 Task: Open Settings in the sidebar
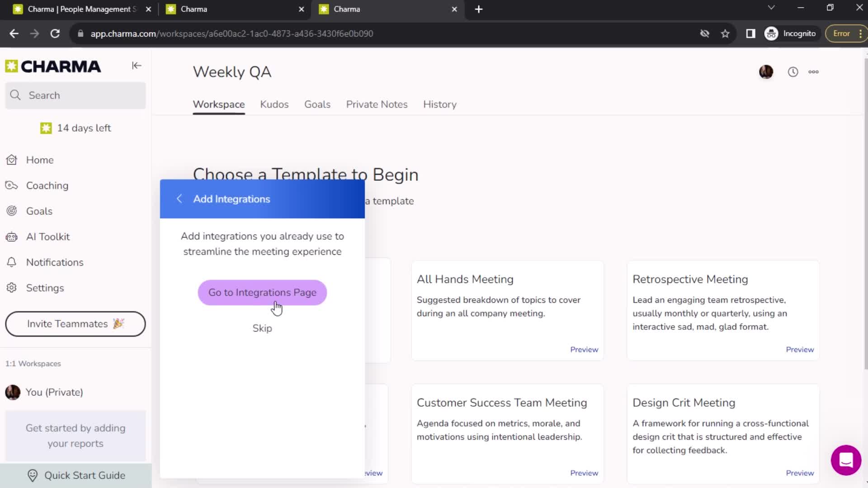(x=45, y=288)
